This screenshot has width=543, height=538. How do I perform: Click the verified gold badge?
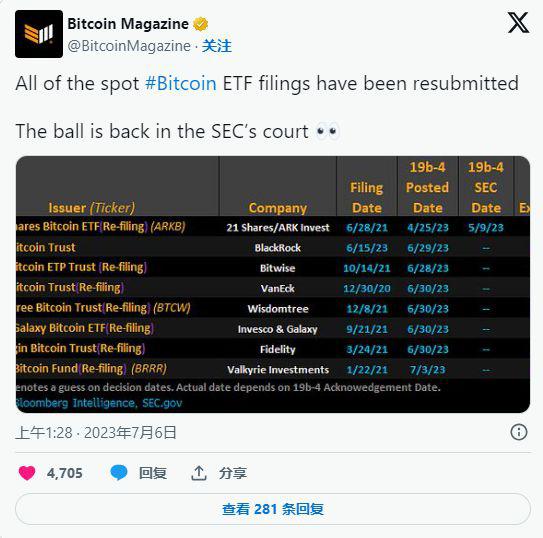[201, 24]
